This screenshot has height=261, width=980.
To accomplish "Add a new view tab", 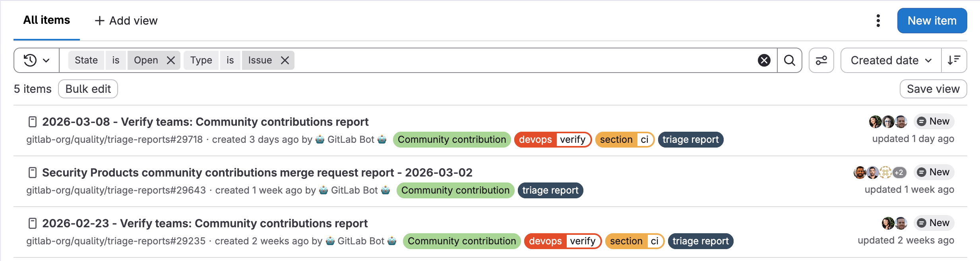I will (126, 21).
